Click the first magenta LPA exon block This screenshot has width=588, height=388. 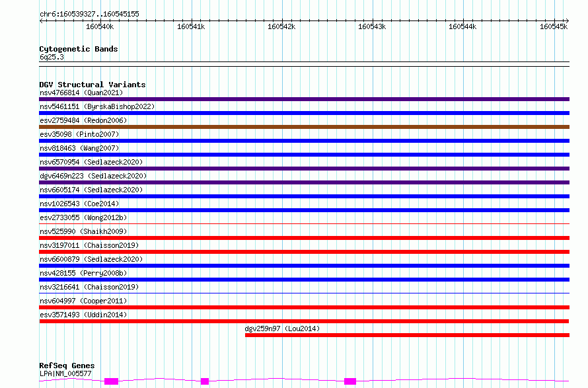(x=112, y=381)
